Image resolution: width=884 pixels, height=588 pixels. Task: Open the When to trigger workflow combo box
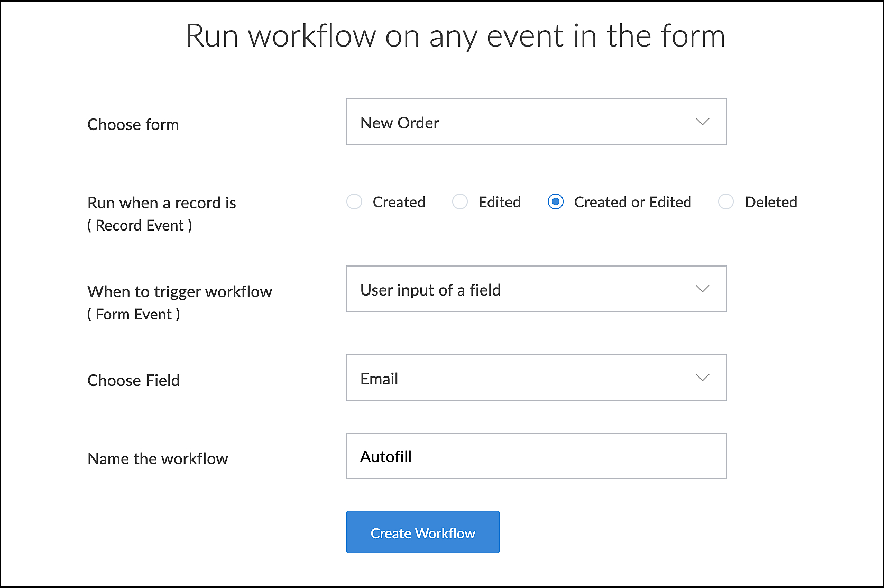tap(529, 289)
